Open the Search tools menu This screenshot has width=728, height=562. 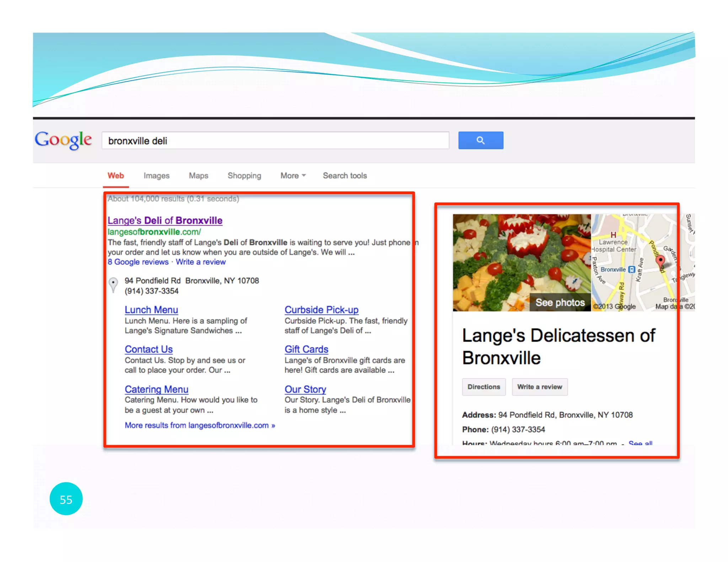click(x=344, y=175)
